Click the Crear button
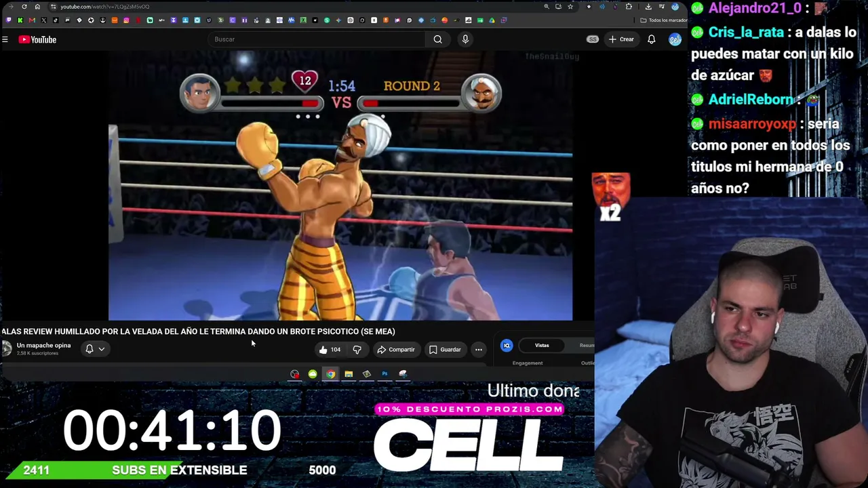Image resolution: width=868 pixels, height=488 pixels. click(621, 39)
